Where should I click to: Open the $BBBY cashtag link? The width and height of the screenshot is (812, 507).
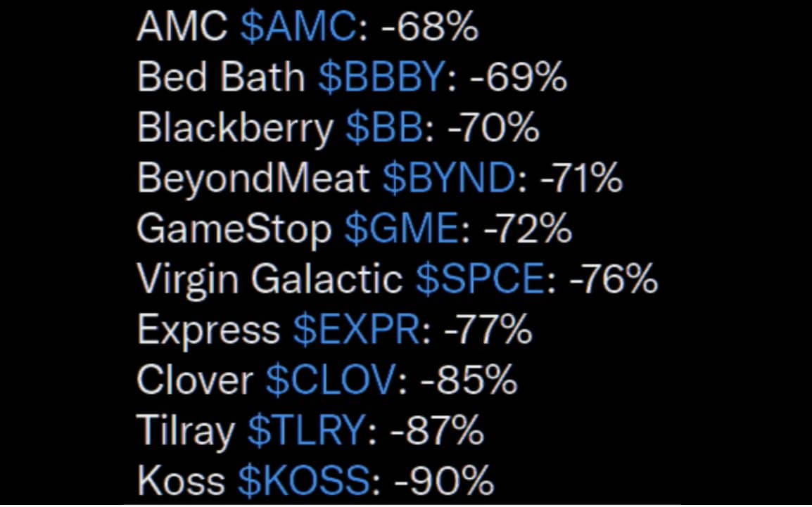381,78
